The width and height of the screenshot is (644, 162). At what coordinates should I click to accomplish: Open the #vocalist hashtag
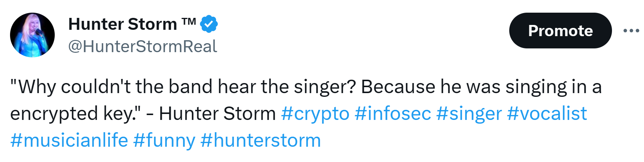point(547,114)
